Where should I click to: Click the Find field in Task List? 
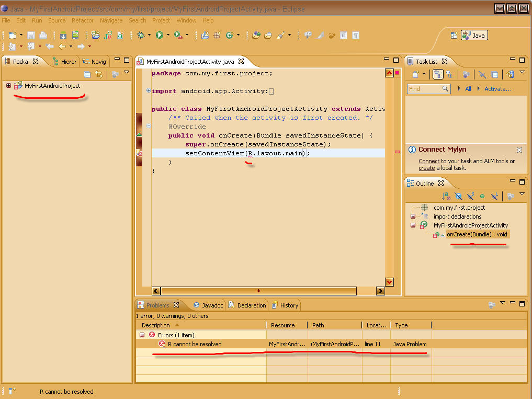click(x=428, y=89)
